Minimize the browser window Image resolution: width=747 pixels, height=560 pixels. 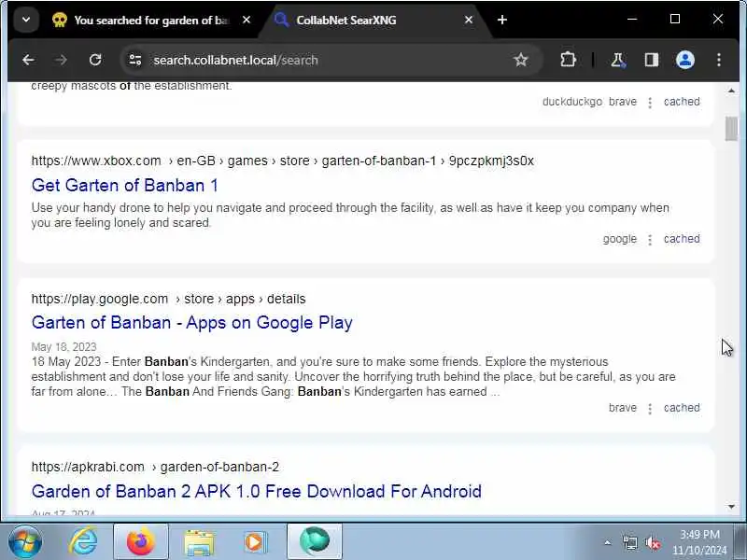click(x=632, y=19)
